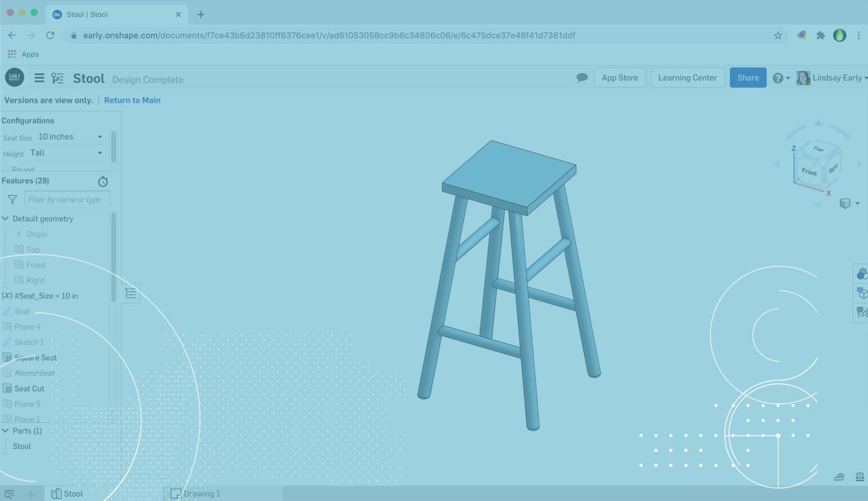Click the mass properties scale icon

coord(859,477)
